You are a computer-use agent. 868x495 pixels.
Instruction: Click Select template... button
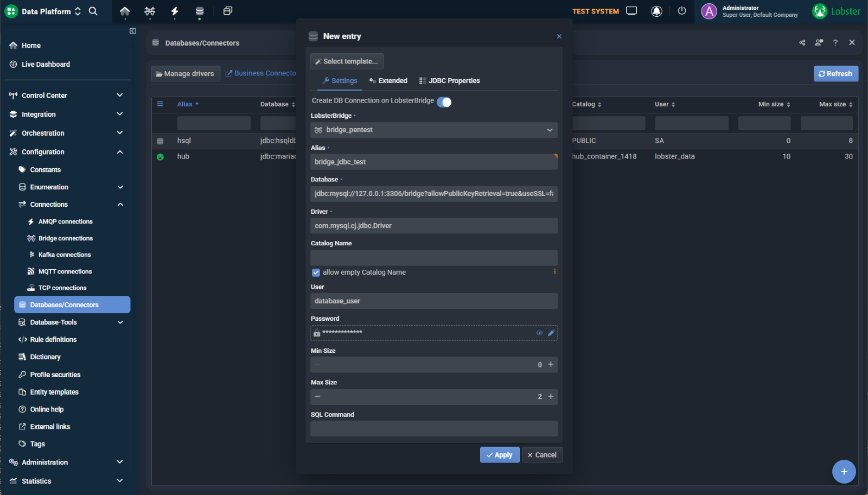coord(347,61)
